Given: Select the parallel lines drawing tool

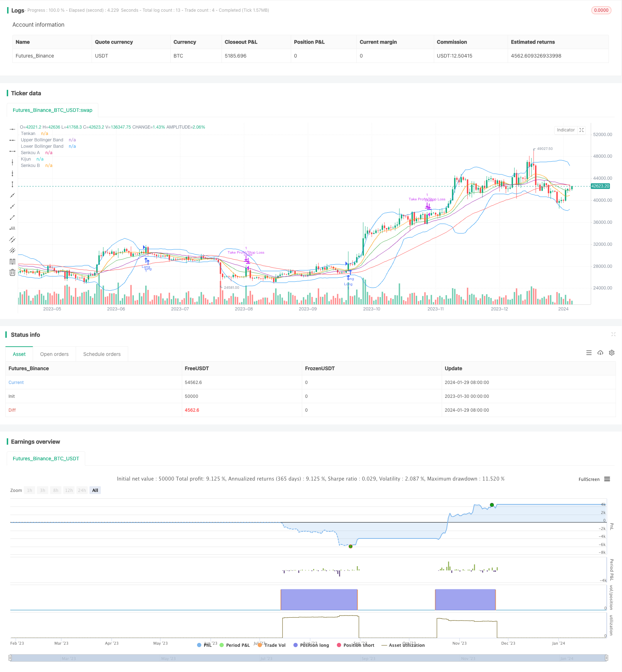Looking at the screenshot, I should [x=12, y=239].
